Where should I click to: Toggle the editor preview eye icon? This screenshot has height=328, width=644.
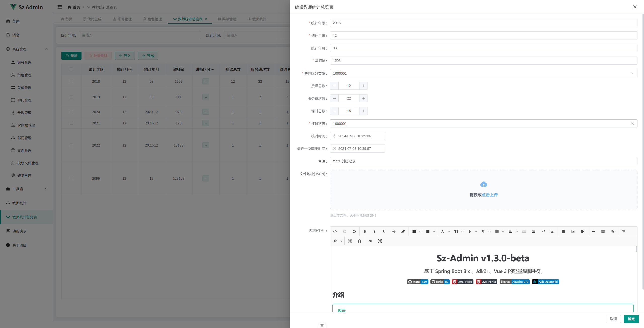tap(370, 241)
